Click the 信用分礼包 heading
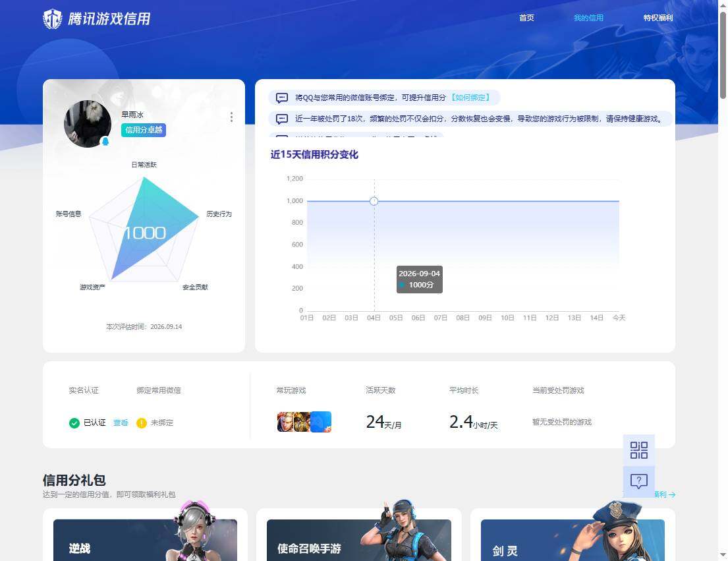Image resolution: width=728 pixels, height=561 pixels. (74, 480)
